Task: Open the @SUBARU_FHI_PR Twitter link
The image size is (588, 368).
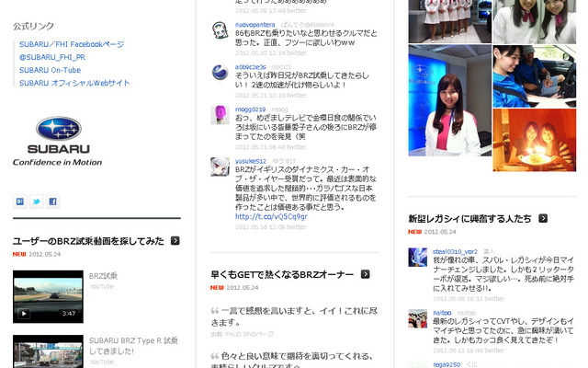Action: [x=52, y=57]
